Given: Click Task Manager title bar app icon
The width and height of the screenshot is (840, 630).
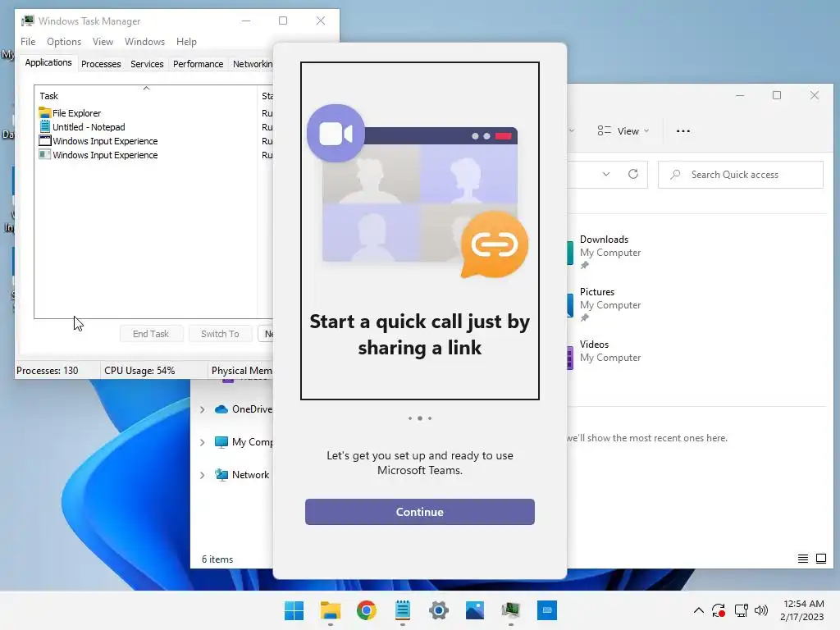Looking at the screenshot, I should 28,21.
